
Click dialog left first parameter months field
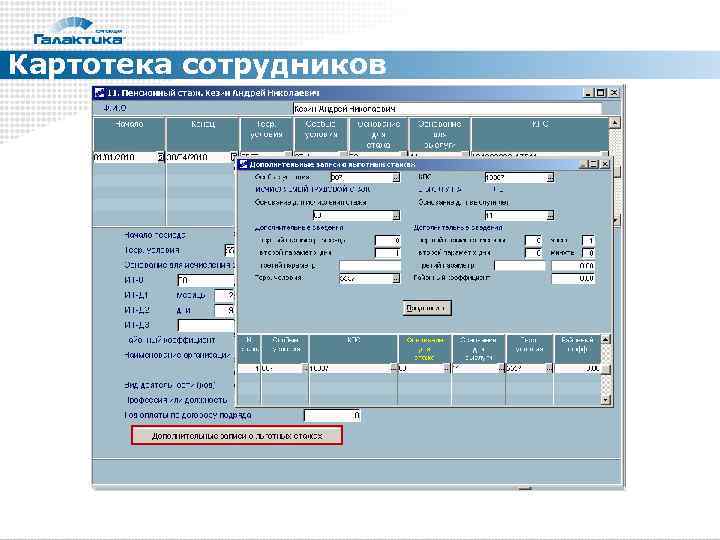click(388, 240)
